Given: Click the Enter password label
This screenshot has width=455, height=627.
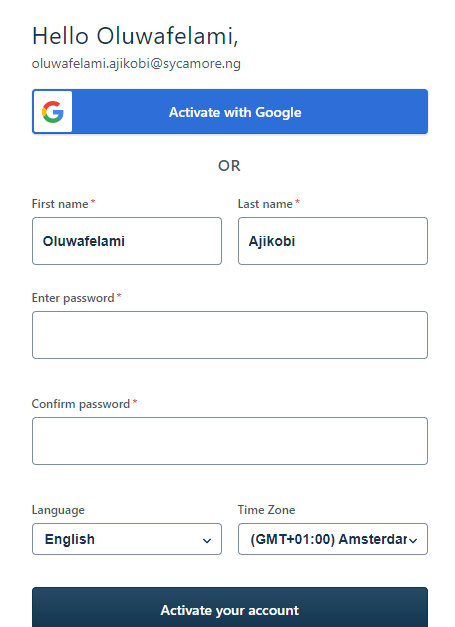Looking at the screenshot, I should tap(73, 298).
